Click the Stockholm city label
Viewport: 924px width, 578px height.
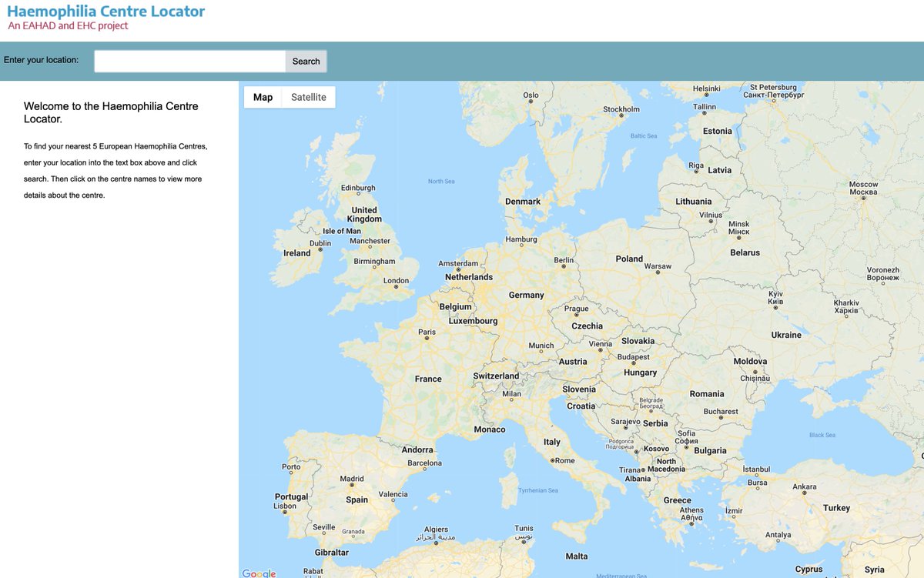click(x=621, y=109)
